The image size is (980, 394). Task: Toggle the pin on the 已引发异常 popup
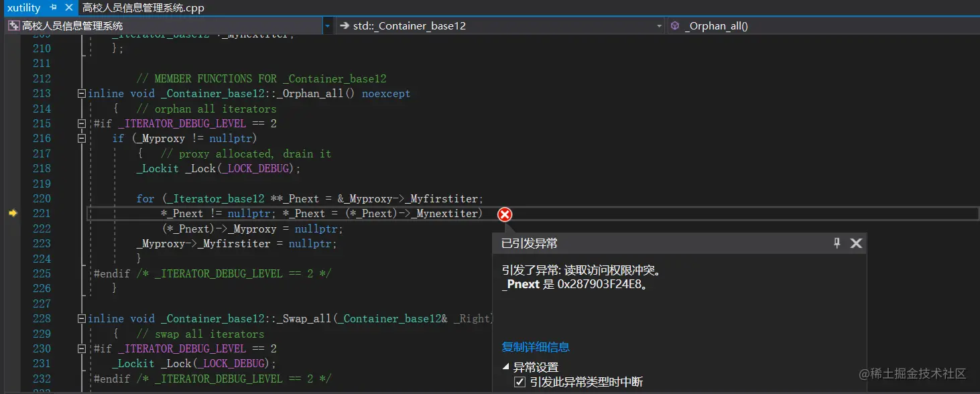(x=837, y=243)
